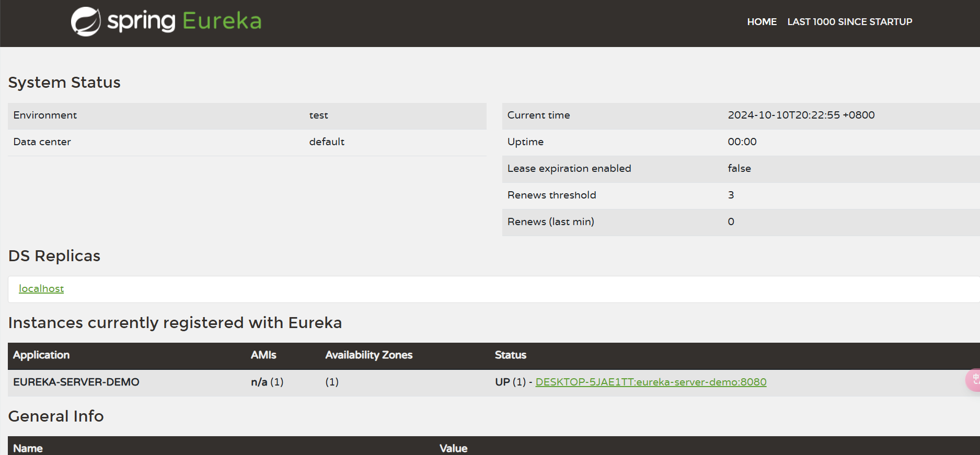This screenshot has height=455, width=980.
Task: Click the pink floating widget icon
Action: coord(973,380)
